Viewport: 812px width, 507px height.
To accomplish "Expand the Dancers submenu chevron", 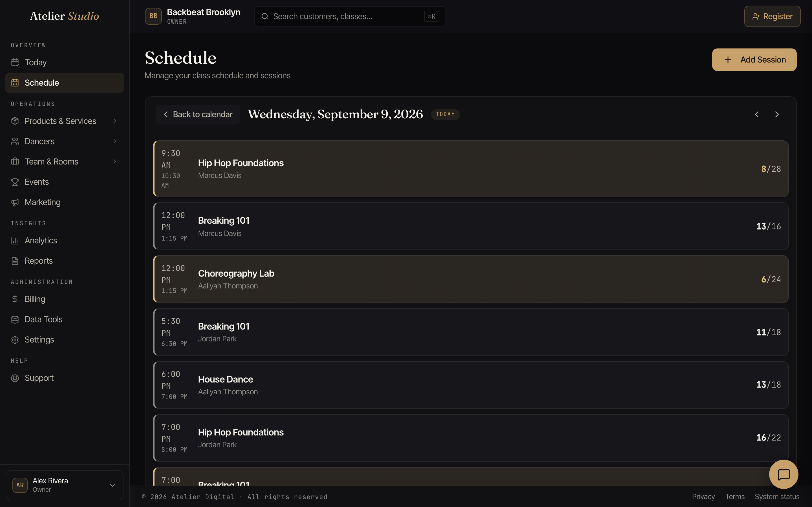I will (115, 141).
